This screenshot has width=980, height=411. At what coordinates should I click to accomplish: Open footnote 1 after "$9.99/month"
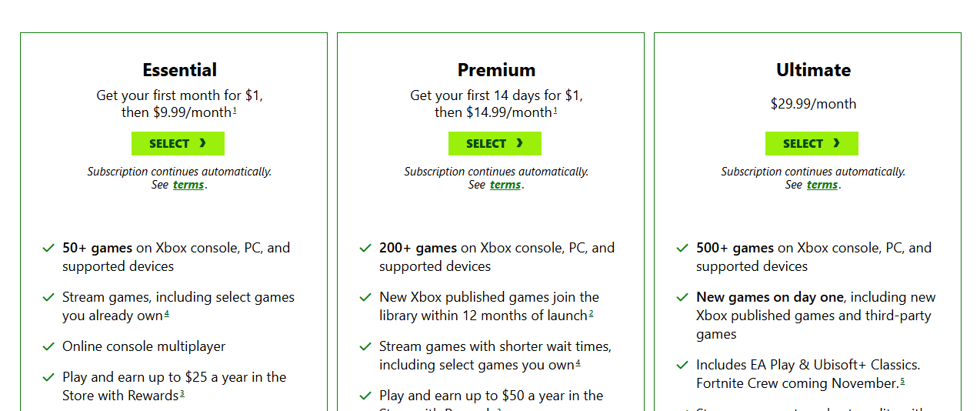tap(235, 110)
